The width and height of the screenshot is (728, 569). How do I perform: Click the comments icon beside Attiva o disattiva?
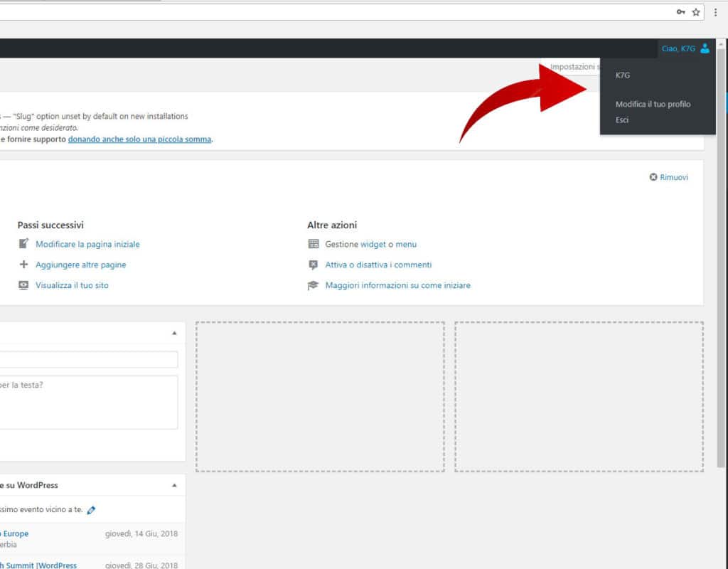tap(314, 265)
